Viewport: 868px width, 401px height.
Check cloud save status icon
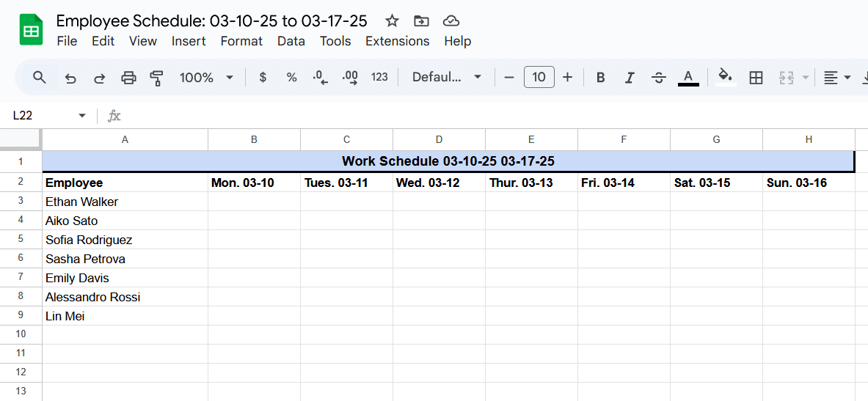click(x=452, y=21)
